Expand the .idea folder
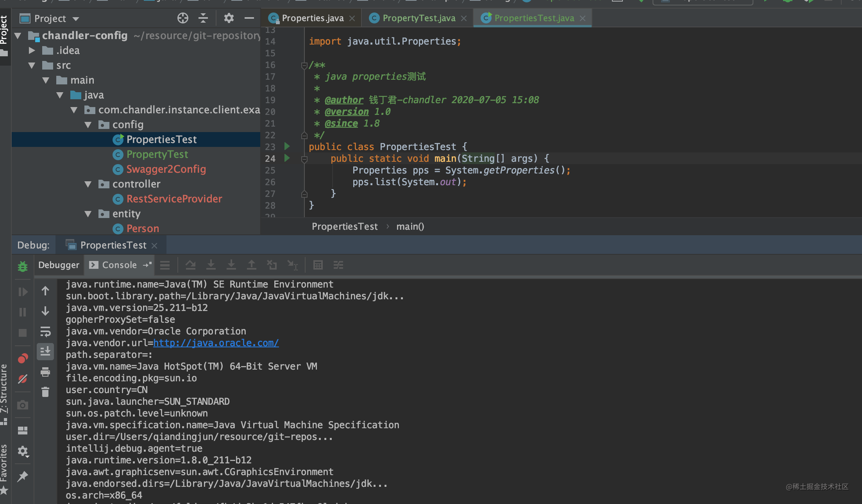 pyautogui.click(x=32, y=50)
